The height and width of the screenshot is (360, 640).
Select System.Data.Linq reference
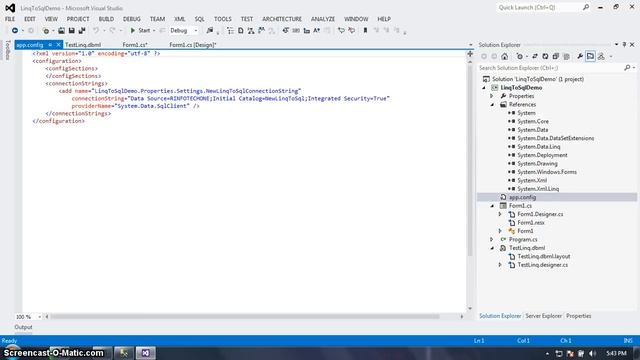(x=538, y=147)
